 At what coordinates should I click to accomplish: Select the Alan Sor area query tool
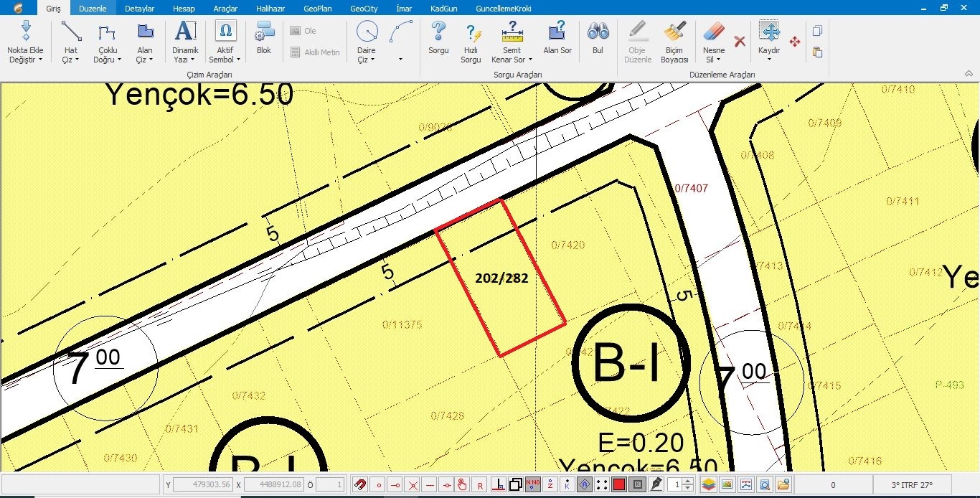(x=557, y=39)
